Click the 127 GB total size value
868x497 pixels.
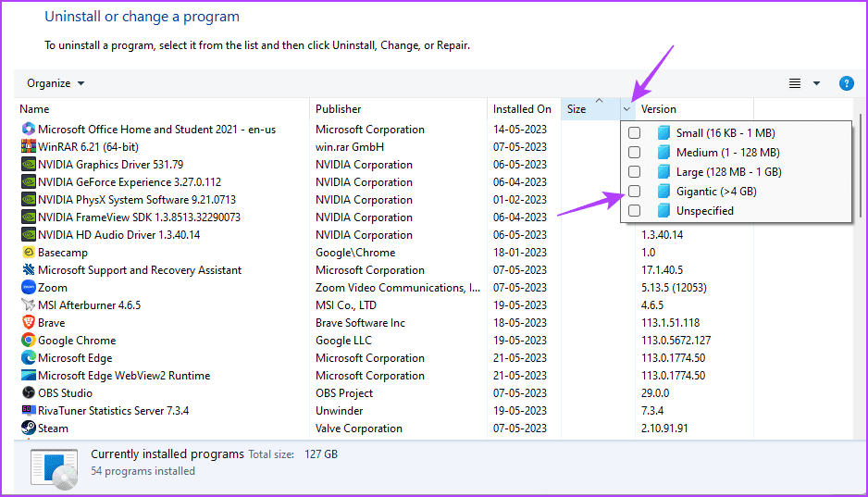coord(321,454)
